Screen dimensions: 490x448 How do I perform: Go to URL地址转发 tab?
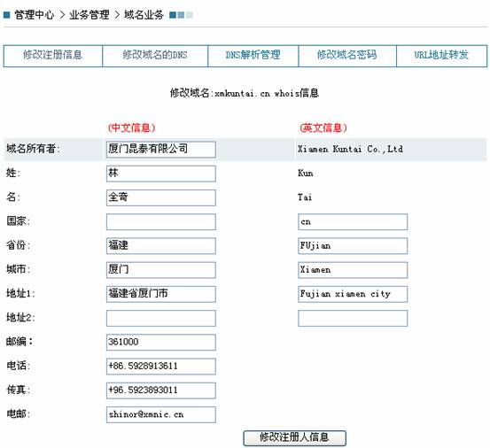(x=441, y=56)
